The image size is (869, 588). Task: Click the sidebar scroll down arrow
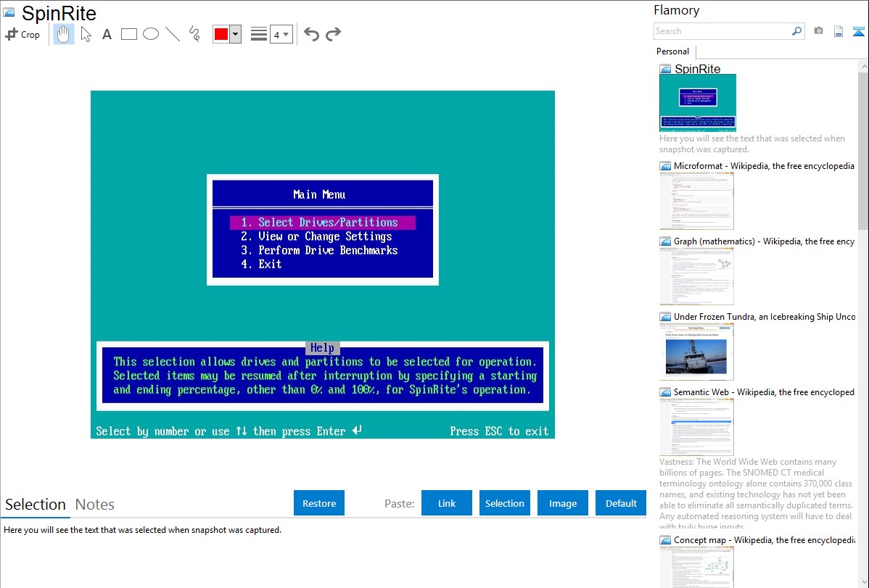(863, 582)
